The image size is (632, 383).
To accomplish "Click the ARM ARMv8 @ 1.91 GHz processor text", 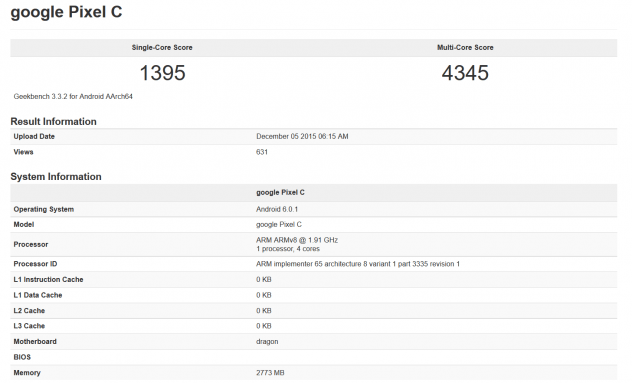I will pyautogui.click(x=297, y=240).
